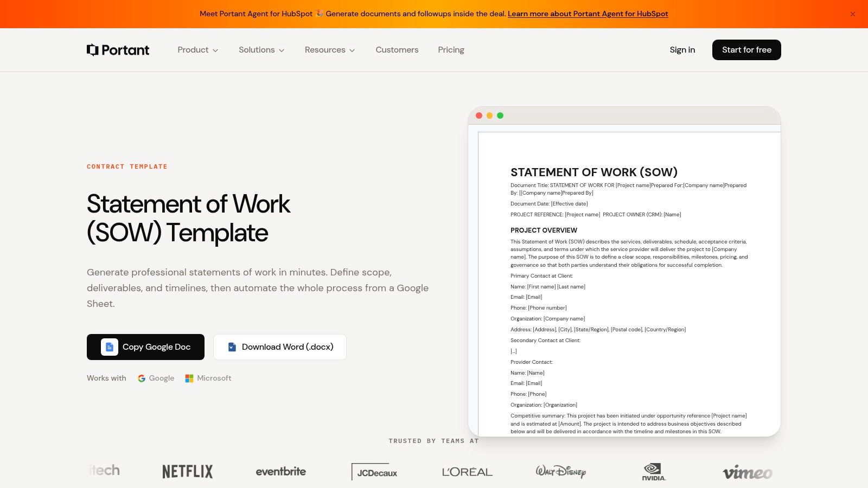Expand the Product menu chevron
The height and width of the screenshot is (488, 868).
click(215, 50)
